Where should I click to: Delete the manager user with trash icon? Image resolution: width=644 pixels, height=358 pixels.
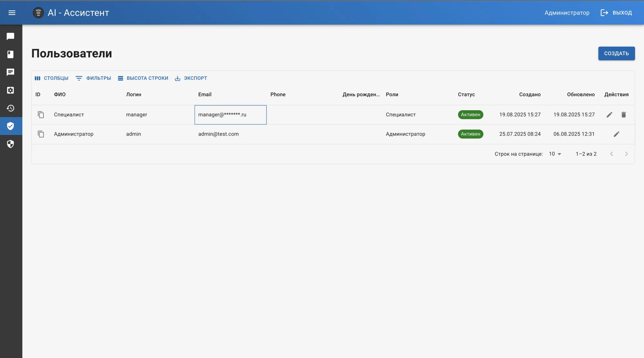[623, 115]
